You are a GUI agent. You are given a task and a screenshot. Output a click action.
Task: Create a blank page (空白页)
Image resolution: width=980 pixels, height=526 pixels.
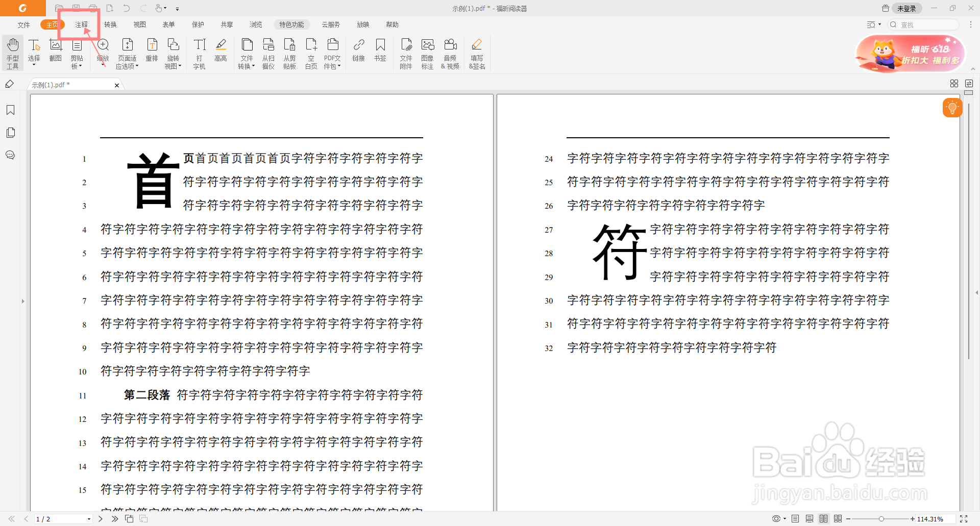(x=311, y=53)
